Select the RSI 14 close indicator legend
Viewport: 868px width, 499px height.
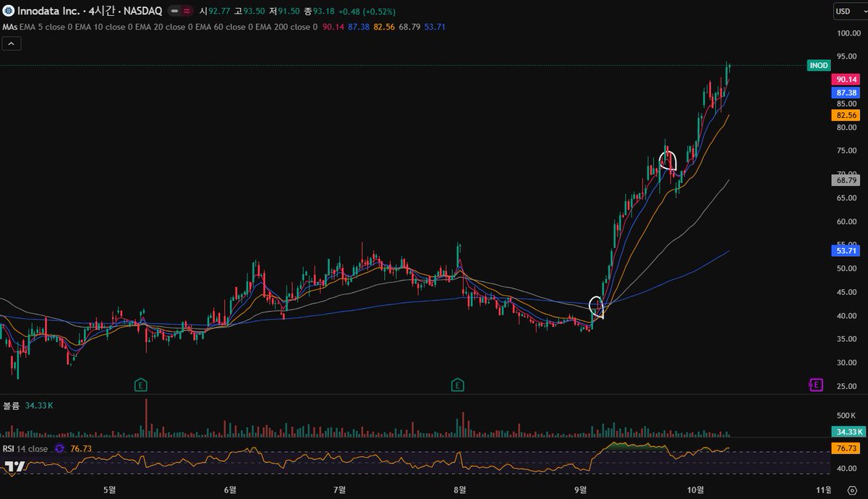pyautogui.click(x=25, y=448)
